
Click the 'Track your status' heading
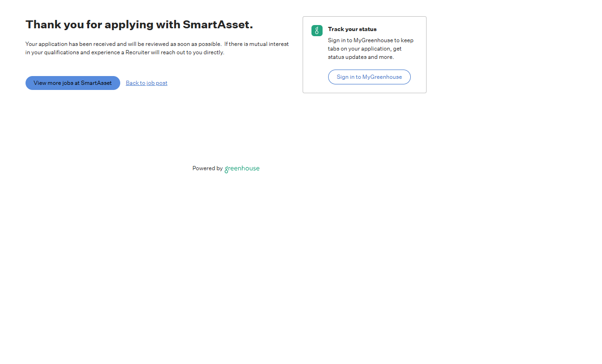point(352,29)
